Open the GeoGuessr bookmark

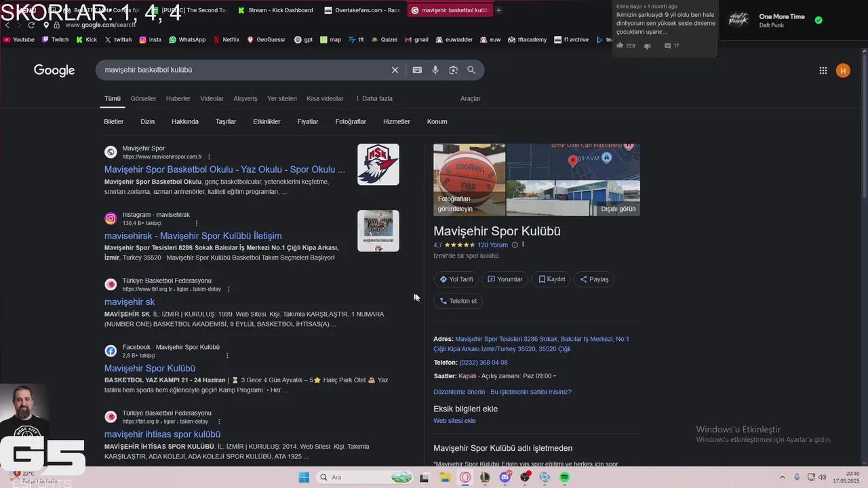click(267, 40)
